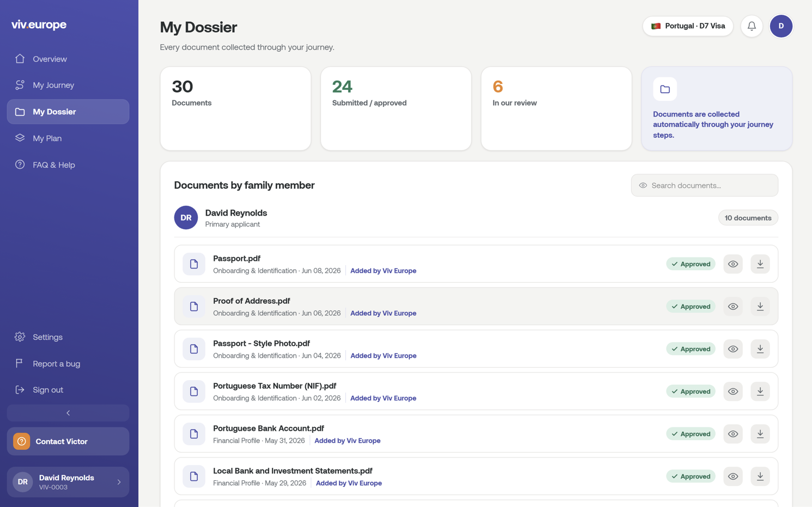The height and width of the screenshot is (507, 812).
Task: Click the 10 documents badge
Action: 748,218
